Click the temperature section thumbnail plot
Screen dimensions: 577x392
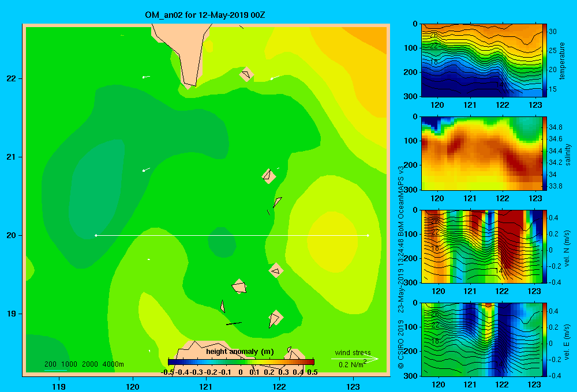point(482,61)
